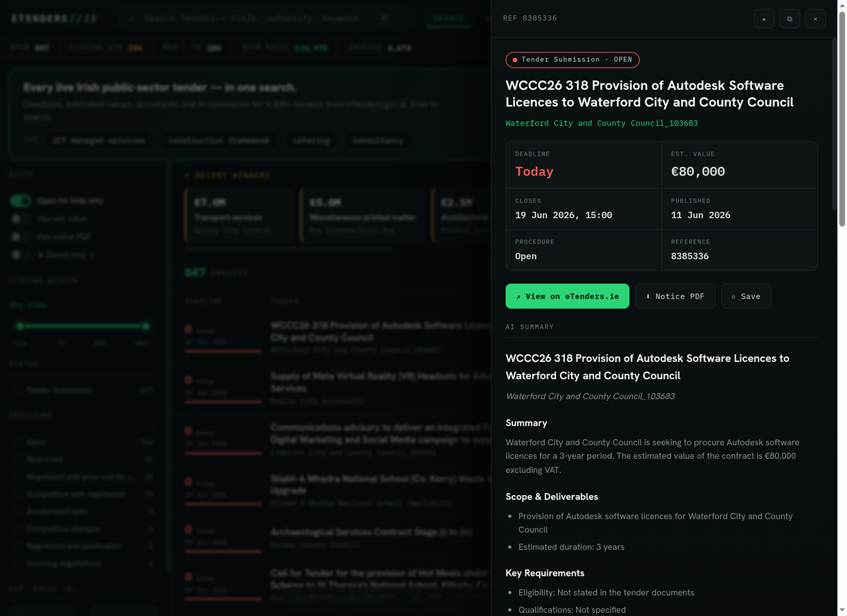Click the closing time 19 Jun 2026, 15:00
Viewport: 847px width, 616px height.
pyautogui.click(x=564, y=215)
